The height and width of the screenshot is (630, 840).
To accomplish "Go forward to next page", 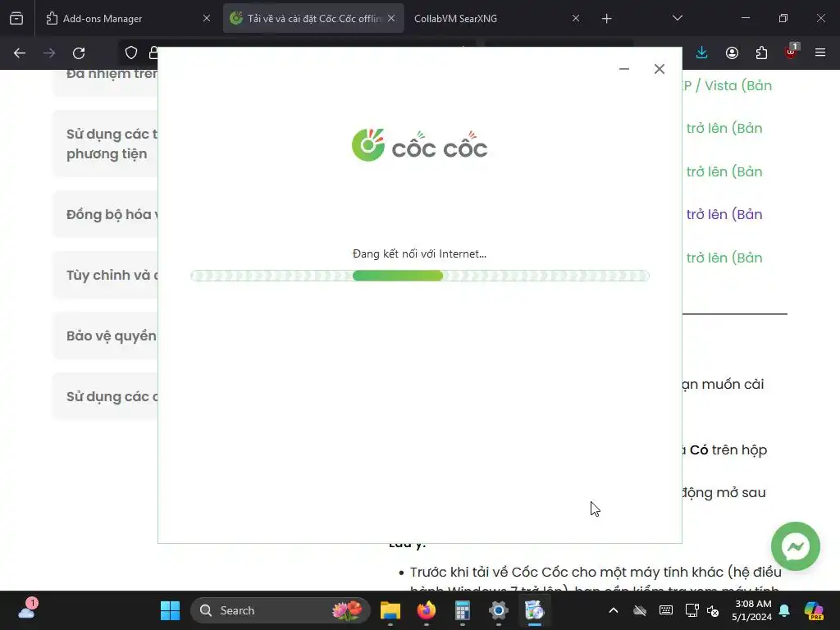I will [x=49, y=53].
